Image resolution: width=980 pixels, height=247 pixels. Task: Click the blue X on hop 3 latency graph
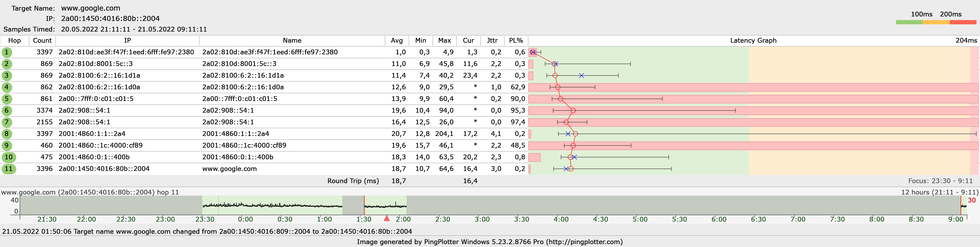tap(581, 76)
